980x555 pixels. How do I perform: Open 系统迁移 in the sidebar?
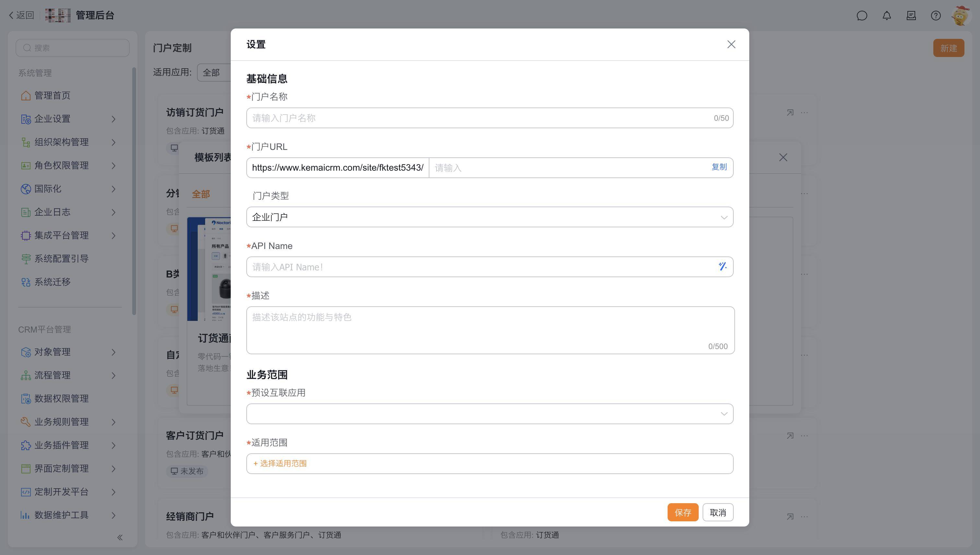tap(52, 282)
